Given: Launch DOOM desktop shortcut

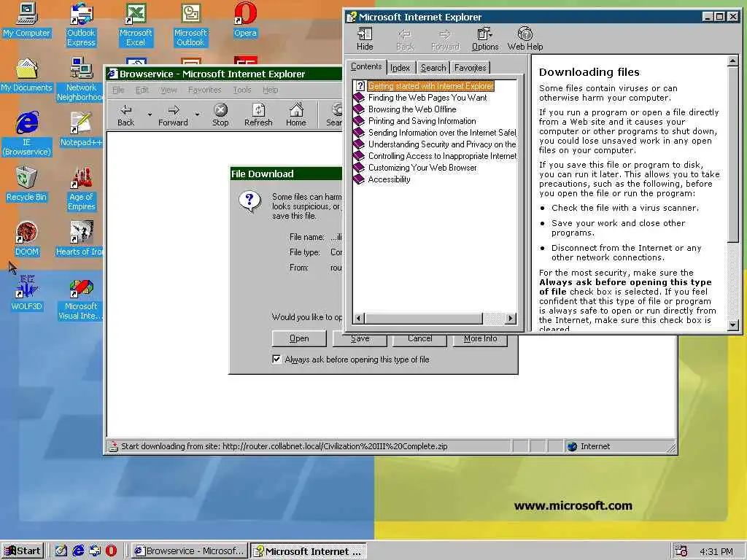Looking at the screenshot, I should click(x=27, y=239).
